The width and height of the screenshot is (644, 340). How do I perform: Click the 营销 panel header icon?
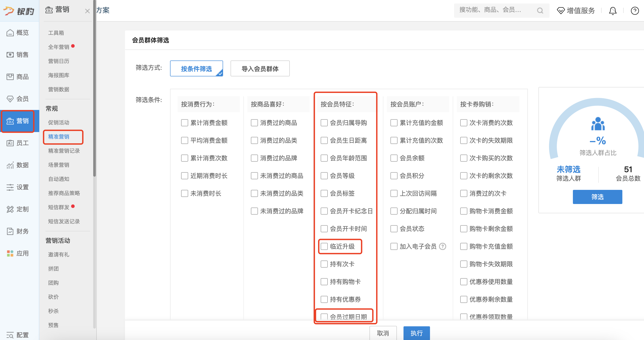pos(49,10)
